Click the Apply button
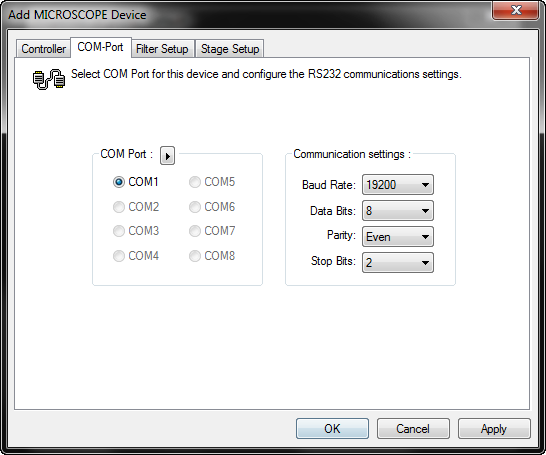Screen dimensions: 546x455 [494, 429]
